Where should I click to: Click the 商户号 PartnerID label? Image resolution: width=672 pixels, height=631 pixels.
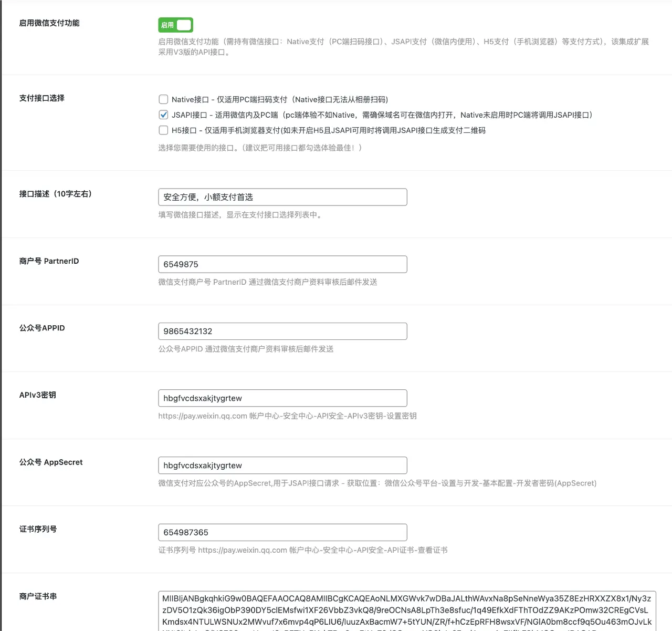click(49, 261)
